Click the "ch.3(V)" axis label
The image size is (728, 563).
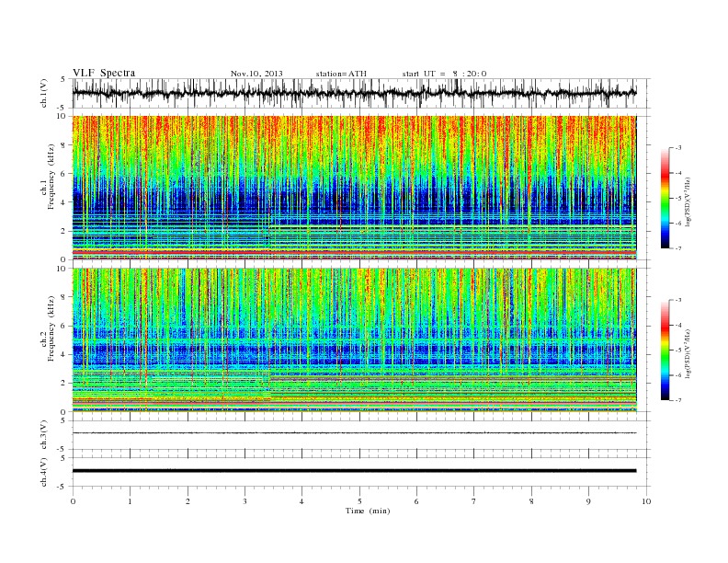(x=44, y=434)
